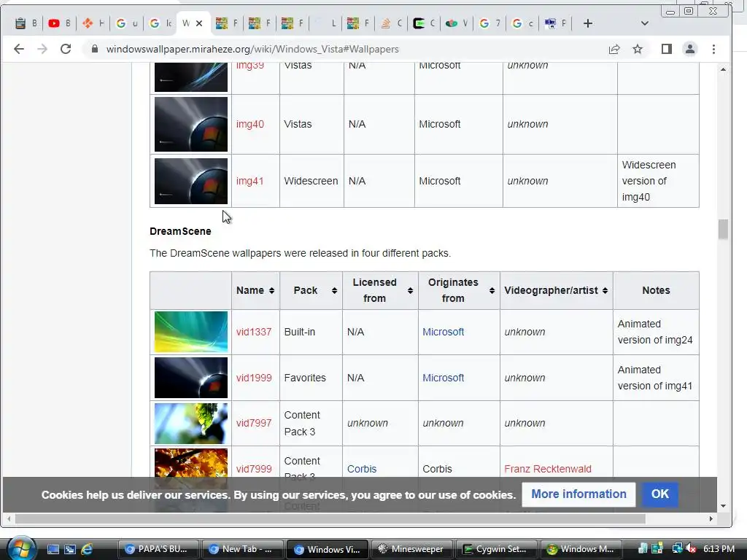Open Chrome three-dot menu
Screen dimensions: 747x560
[x=713, y=49]
